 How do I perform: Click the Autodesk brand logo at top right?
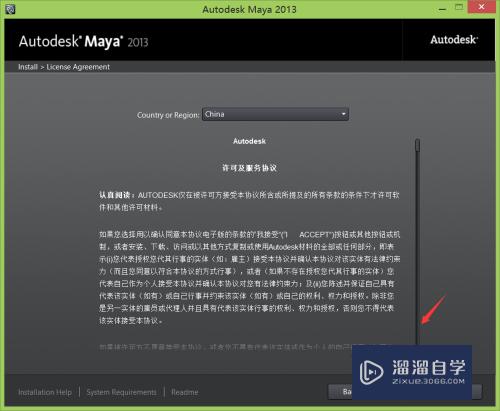454,40
